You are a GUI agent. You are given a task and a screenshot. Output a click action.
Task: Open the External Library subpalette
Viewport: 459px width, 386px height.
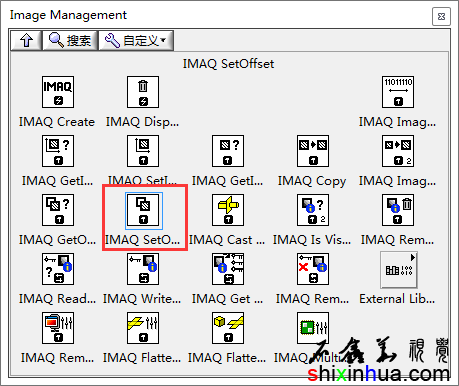tap(399, 270)
